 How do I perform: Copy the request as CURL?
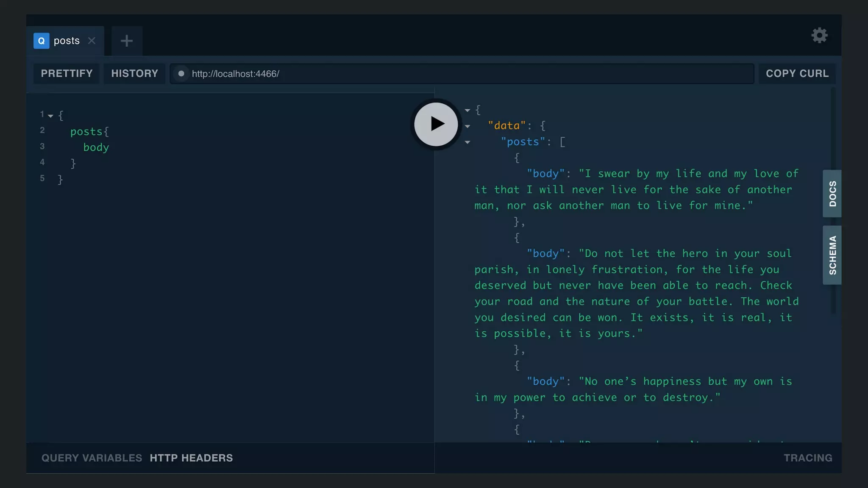[797, 74]
